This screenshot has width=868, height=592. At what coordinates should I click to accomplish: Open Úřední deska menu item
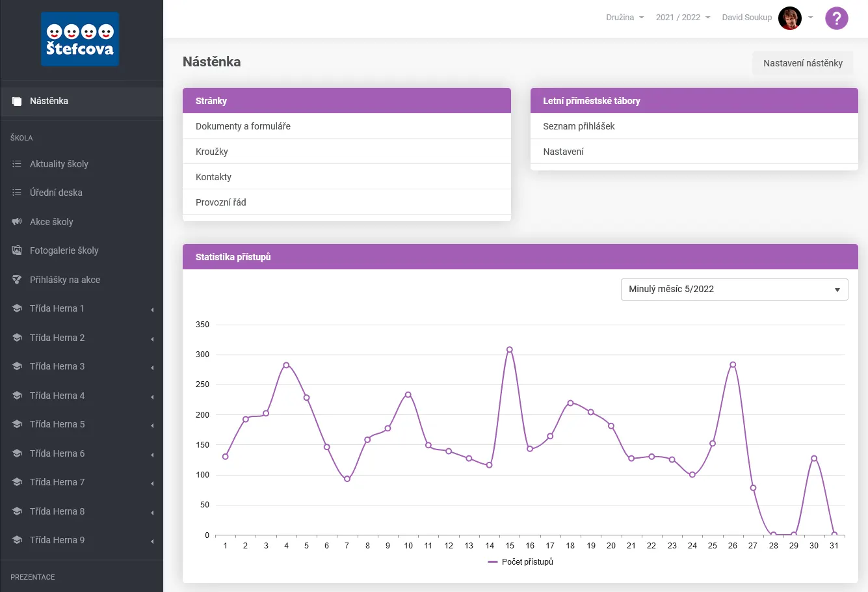pyautogui.click(x=81, y=193)
